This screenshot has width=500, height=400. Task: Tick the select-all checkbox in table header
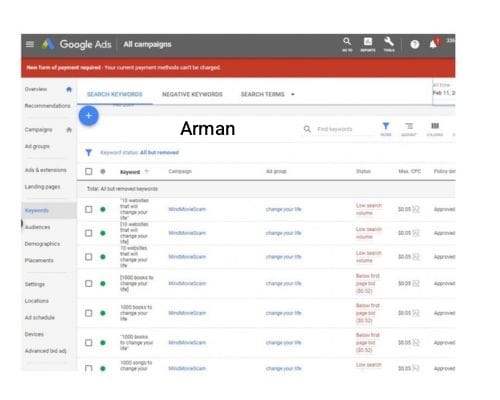tap(89, 171)
